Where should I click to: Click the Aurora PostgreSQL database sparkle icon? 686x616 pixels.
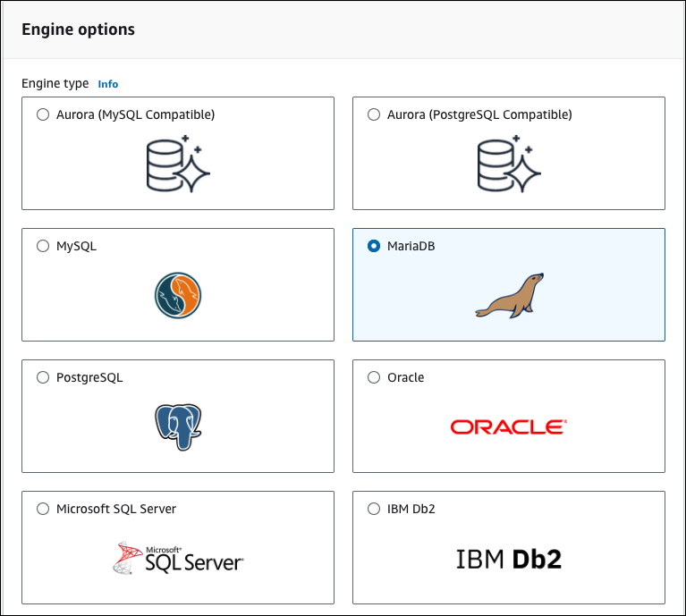tap(509, 164)
